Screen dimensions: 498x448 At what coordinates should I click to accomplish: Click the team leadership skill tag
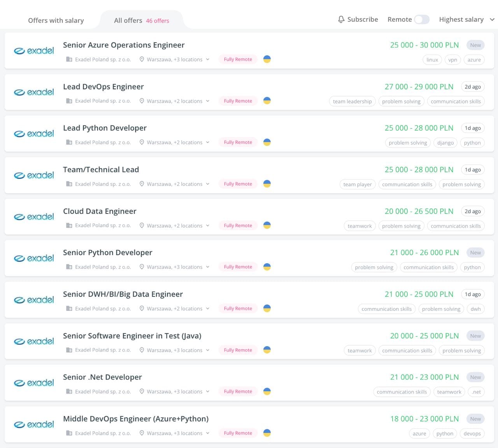[352, 101]
